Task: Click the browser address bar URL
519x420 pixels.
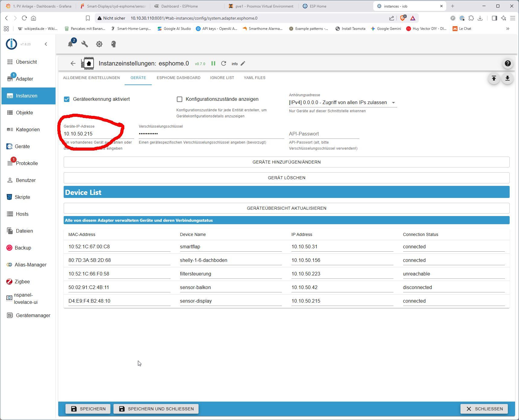Action: coord(194,18)
